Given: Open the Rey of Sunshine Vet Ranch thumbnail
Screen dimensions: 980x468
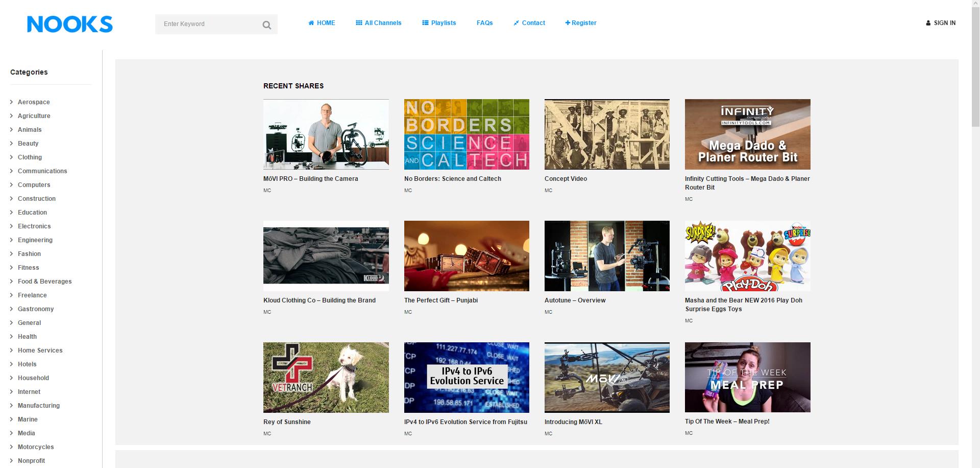Looking at the screenshot, I should [326, 378].
